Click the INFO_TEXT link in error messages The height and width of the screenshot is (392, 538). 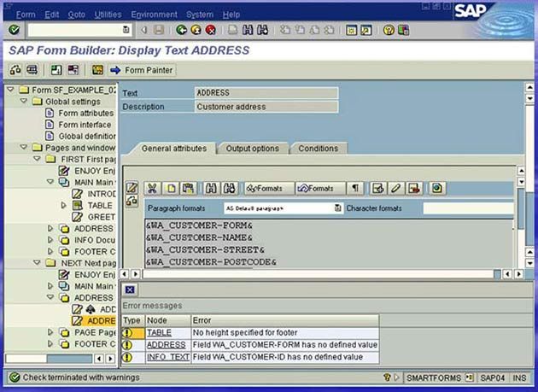tap(168, 357)
